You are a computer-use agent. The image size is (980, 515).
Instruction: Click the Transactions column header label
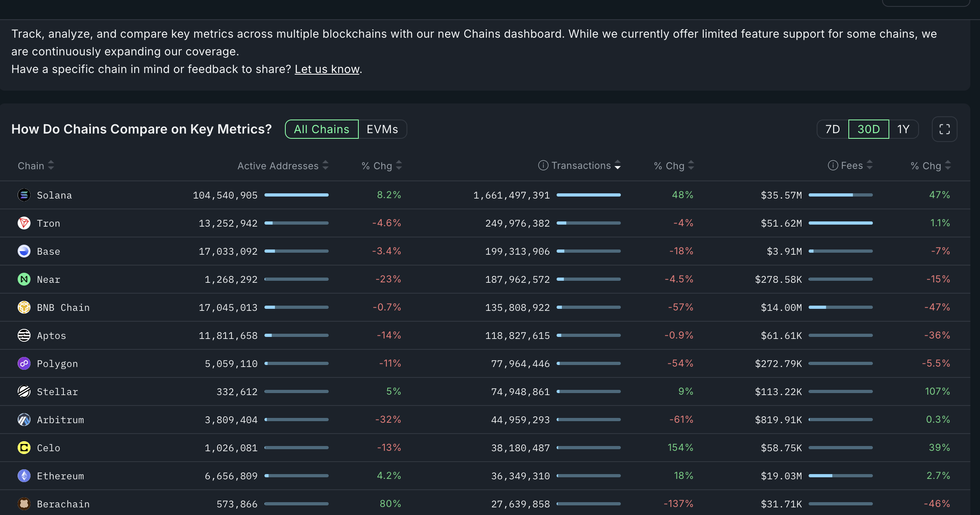coord(581,165)
